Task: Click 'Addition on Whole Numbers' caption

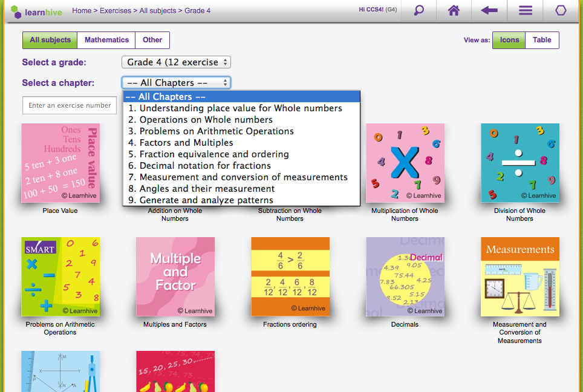Action: 175,215
